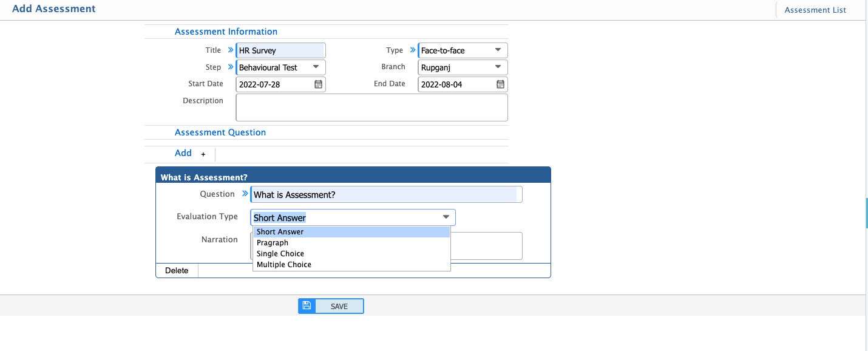This screenshot has width=868, height=351.
Task: Click the required marker icon beside Step
Action: point(229,67)
